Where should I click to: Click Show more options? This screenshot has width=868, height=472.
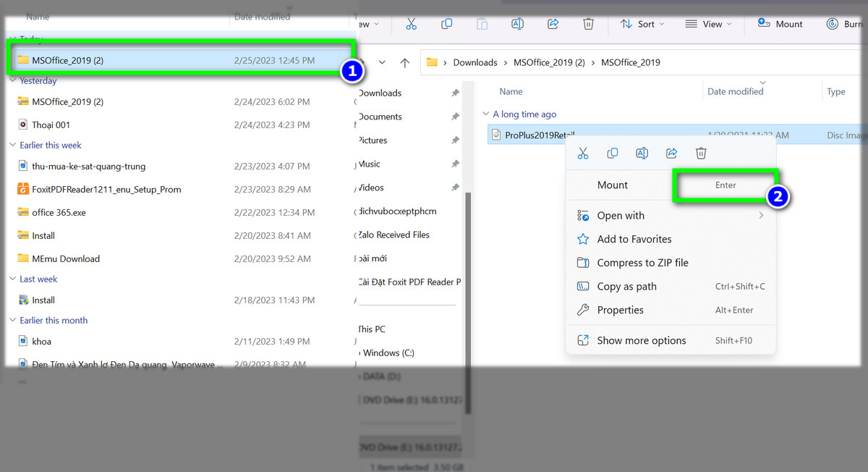point(671,340)
